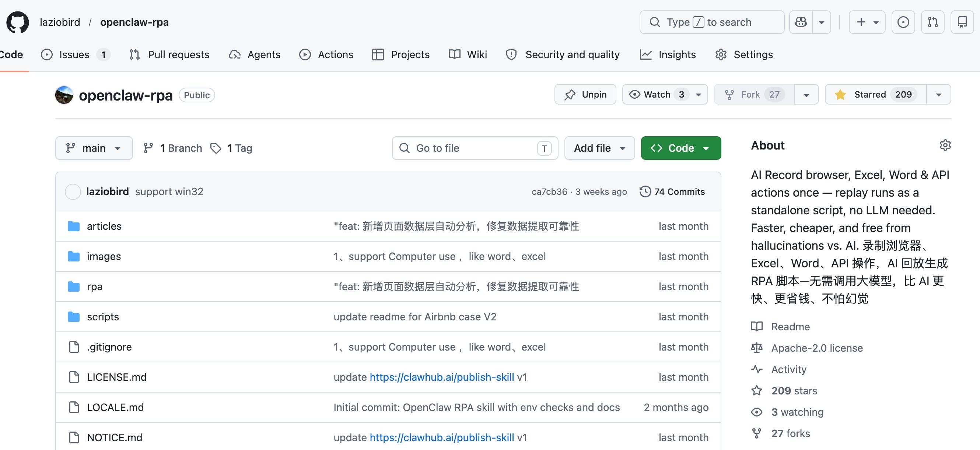View the 74 Commits history
This screenshot has height=450, width=980.
point(672,192)
